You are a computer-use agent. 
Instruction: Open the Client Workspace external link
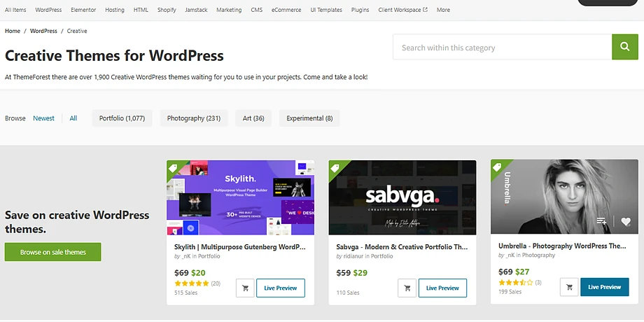[403, 10]
